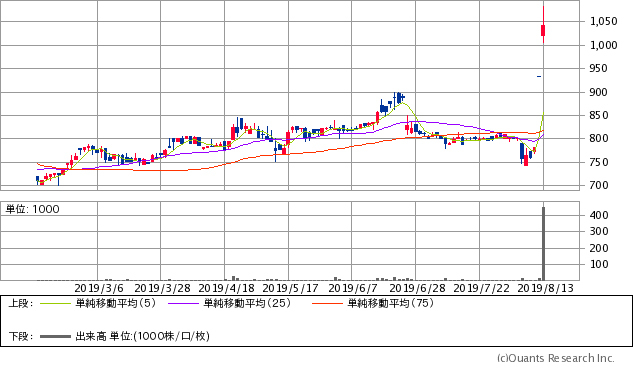
Task: Click the 出来高 単位 legend text
Action: click(143, 336)
